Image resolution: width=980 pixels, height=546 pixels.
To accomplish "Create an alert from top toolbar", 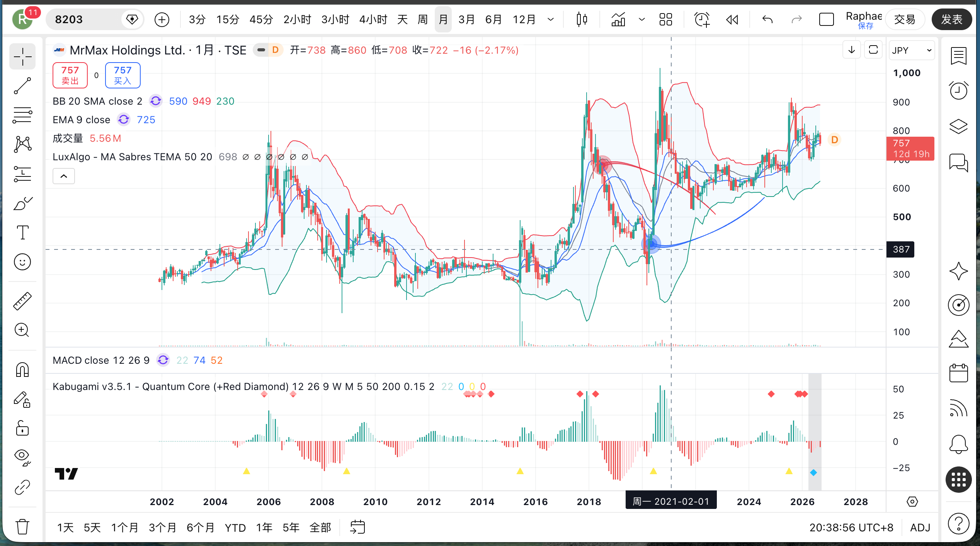I will coord(702,19).
